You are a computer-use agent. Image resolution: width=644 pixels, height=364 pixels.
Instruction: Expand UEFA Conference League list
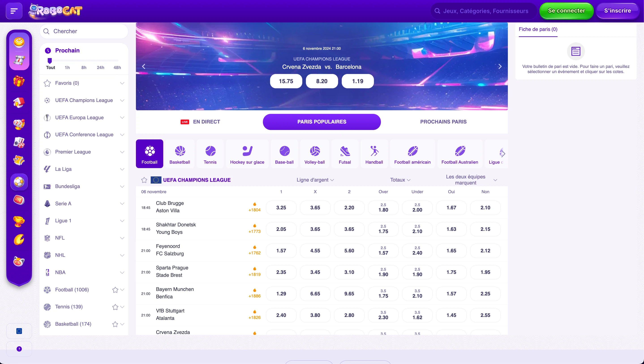coord(84,134)
